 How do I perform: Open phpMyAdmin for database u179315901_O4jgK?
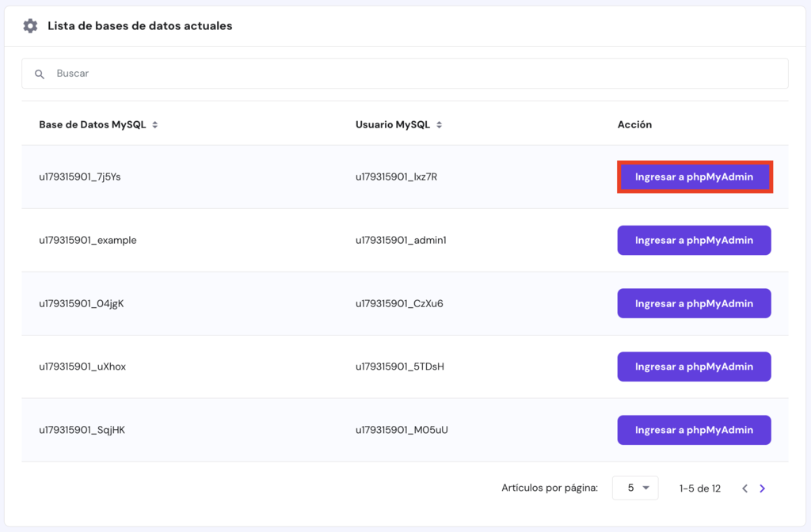click(x=694, y=303)
